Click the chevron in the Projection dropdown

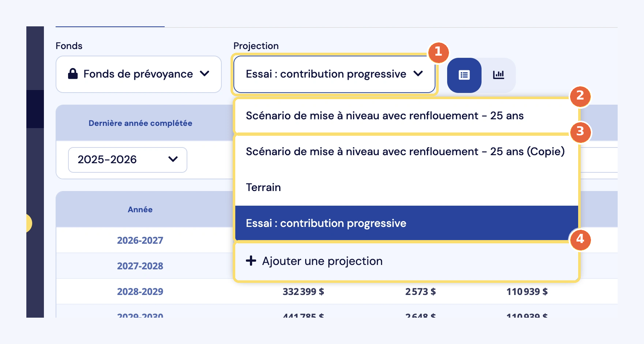tap(418, 74)
